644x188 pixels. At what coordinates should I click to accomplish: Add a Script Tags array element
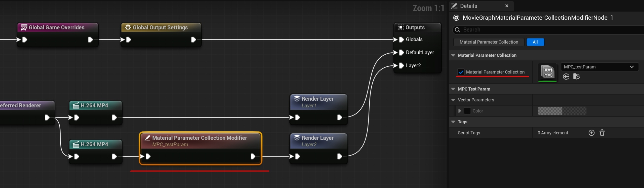(x=591, y=133)
